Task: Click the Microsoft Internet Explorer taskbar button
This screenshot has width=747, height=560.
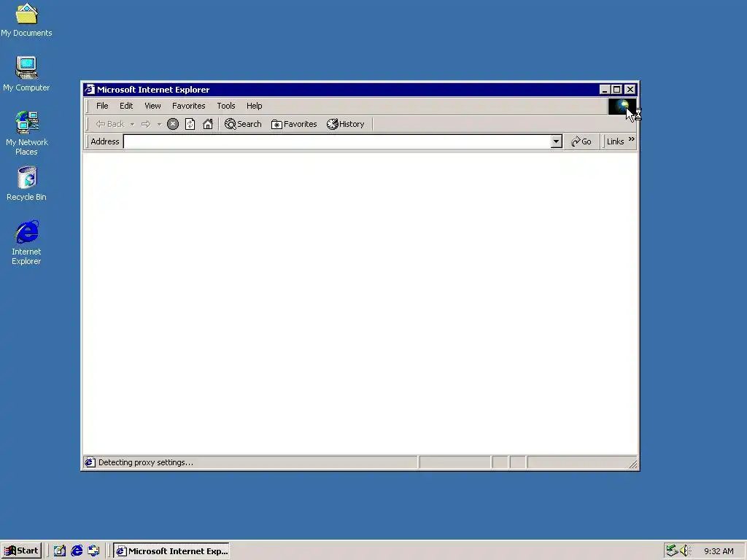Action: pos(171,551)
